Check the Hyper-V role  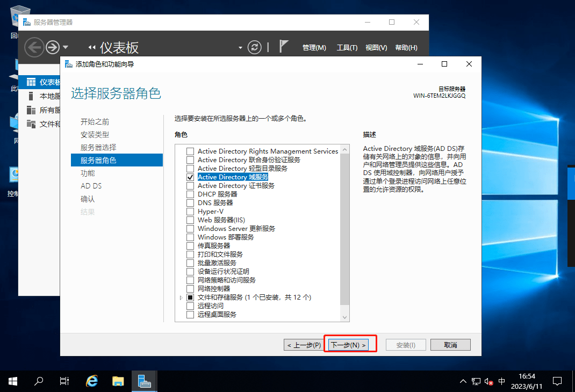[x=190, y=212]
